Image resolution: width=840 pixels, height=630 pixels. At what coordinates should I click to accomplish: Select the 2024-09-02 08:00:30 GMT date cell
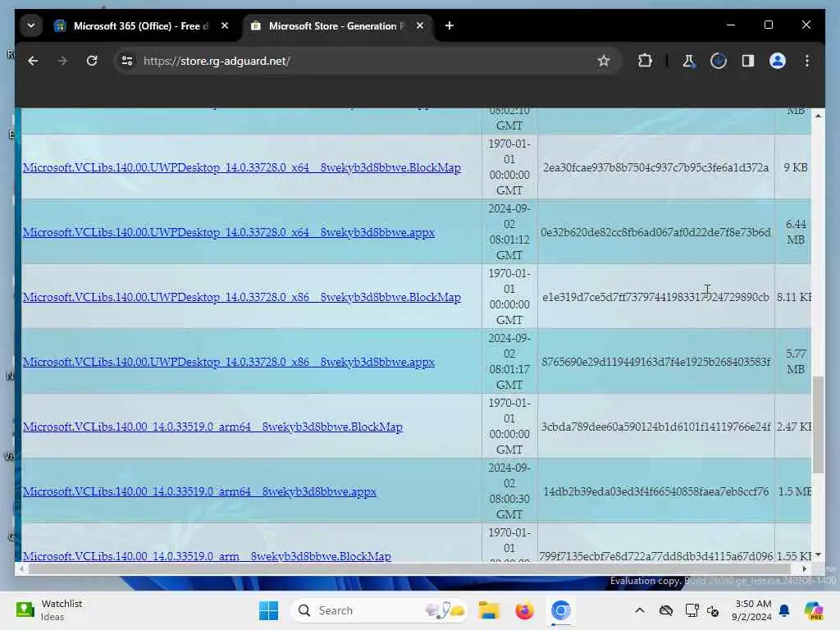(x=509, y=491)
